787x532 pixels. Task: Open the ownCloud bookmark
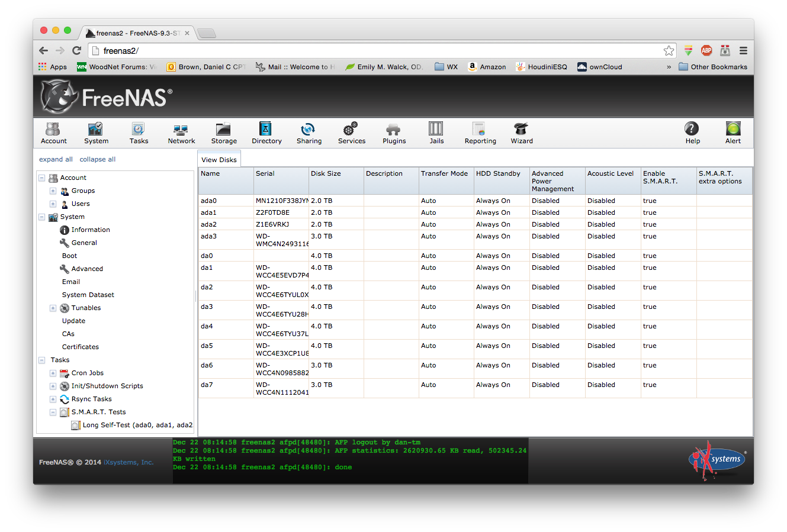tap(600, 67)
